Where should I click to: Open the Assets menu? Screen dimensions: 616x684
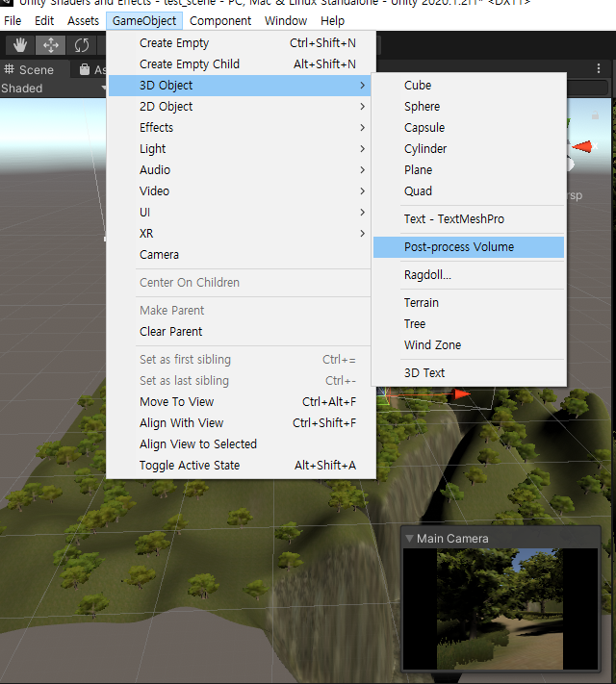tap(83, 21)
